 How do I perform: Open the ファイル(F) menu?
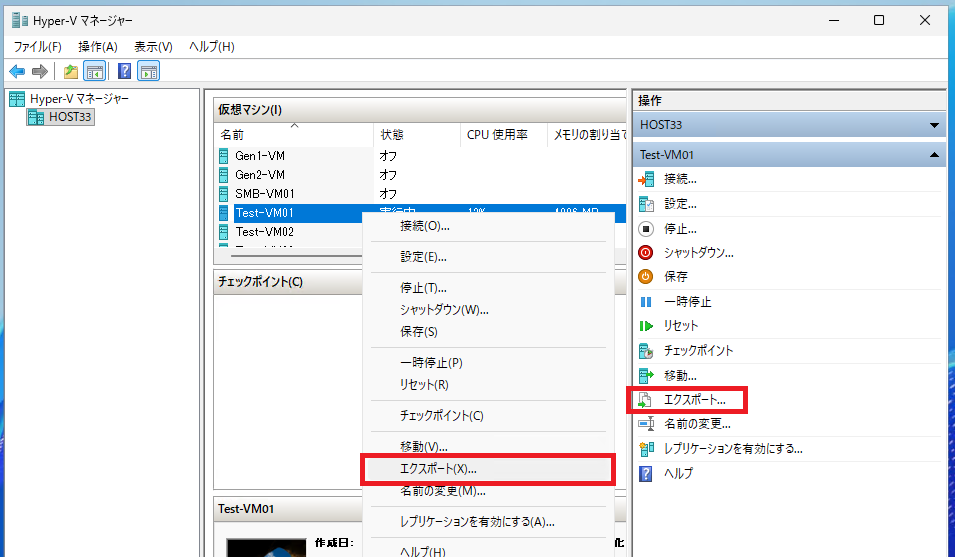pyautogui.click(x=38, y=47)
